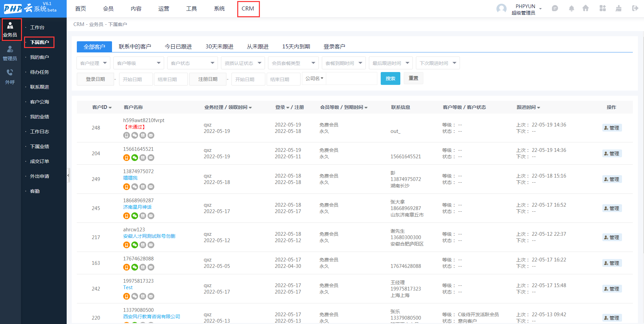Click orange phone icon for customer 15661645521

[x=127, y=158]
